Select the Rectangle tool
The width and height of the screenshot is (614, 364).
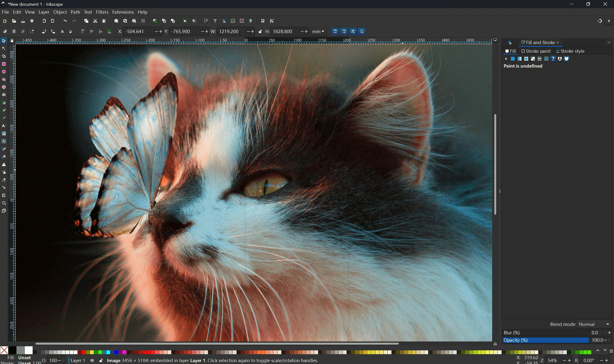point(4,64)
